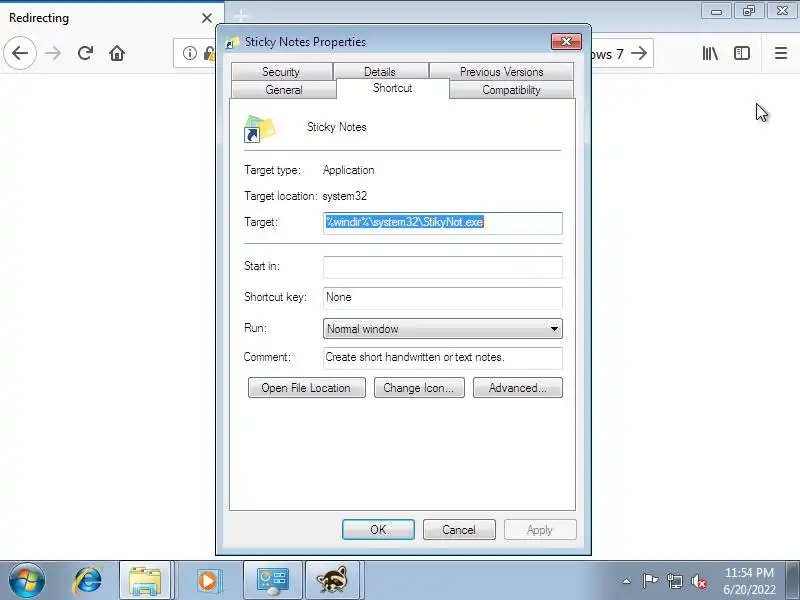Open Windows Explorer from the taskbar
The height and width of the screenshot is (600, 800).
145,580
